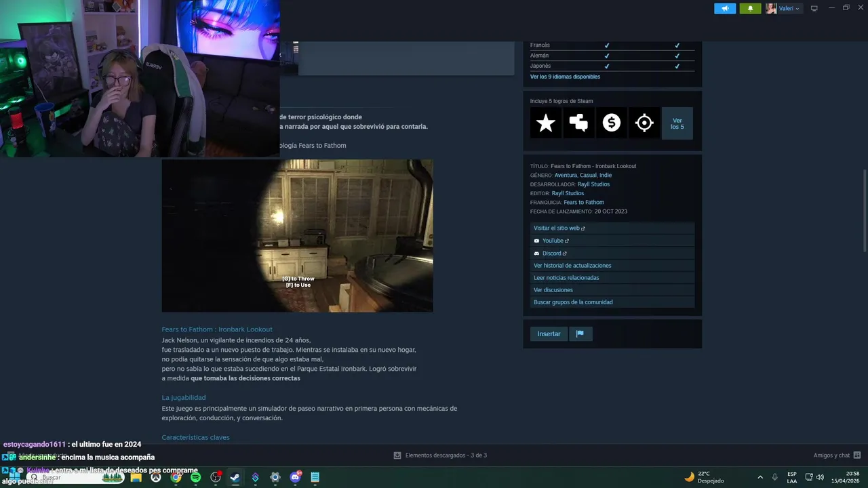Image resolution: width=868 pixels, height=488 pixels.
Task: Open downloads status 'Elementos descargados'
Action: pyautogui.click(x=446, y=455)
